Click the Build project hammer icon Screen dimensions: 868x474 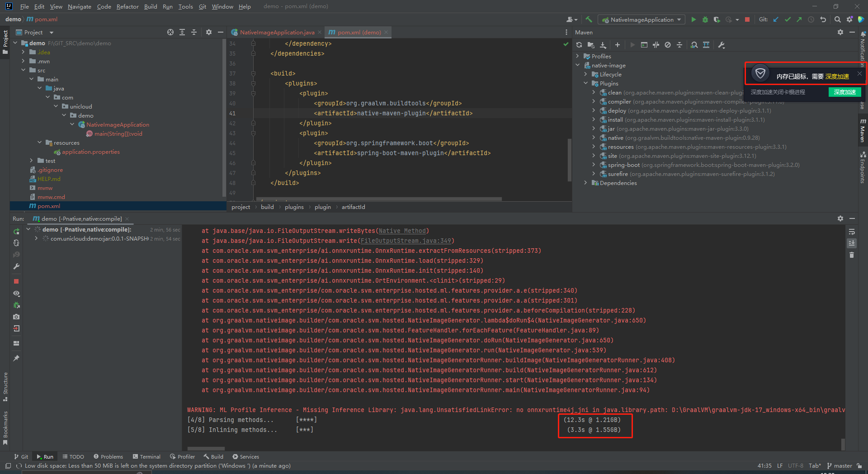click(x=589, y=19)
